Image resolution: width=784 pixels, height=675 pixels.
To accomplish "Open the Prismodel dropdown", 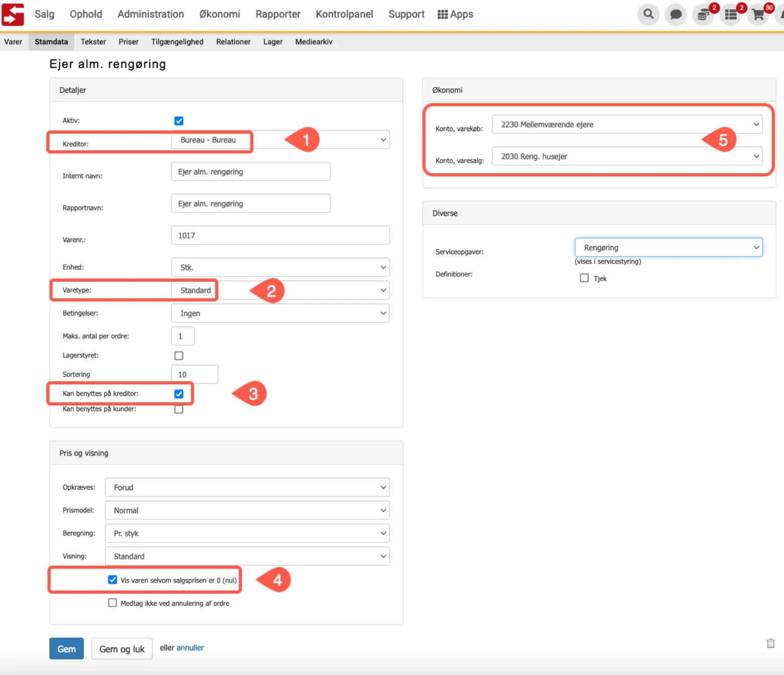I will point(247,510).
